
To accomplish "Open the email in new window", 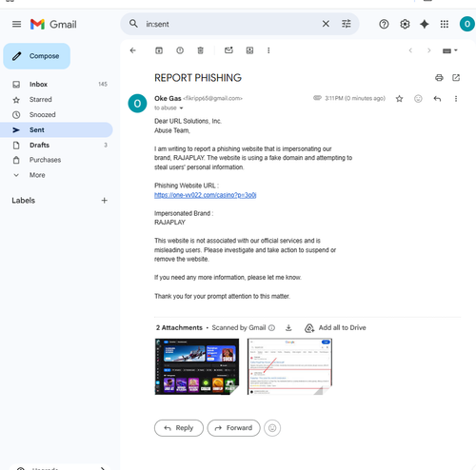I will click(x=456, y=78).
